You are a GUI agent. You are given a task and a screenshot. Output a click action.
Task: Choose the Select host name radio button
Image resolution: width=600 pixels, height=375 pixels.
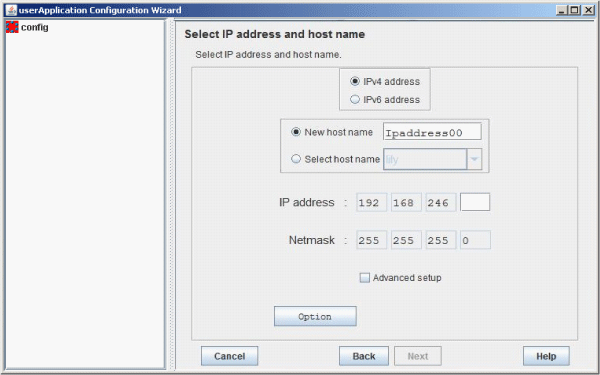(x=296, y=159)
